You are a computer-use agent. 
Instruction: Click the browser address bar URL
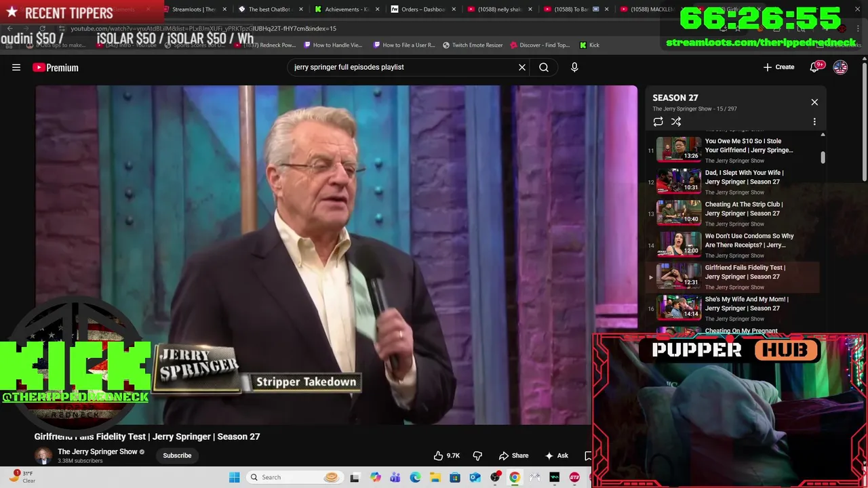click(203, 28)
